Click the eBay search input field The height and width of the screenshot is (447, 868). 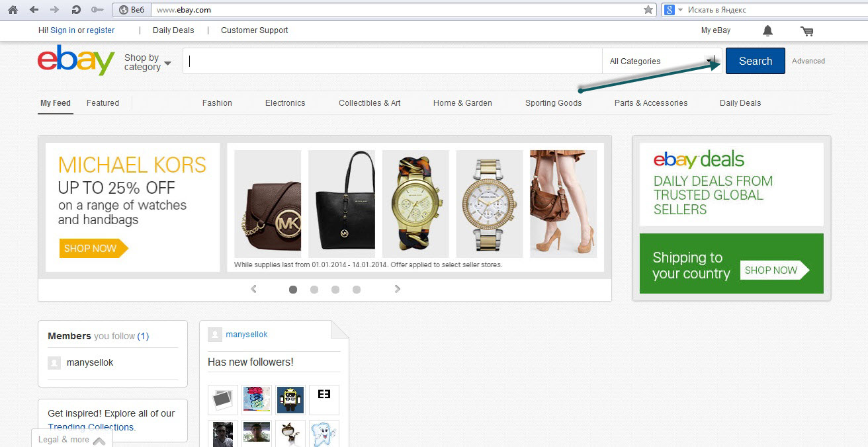[392, 61]
